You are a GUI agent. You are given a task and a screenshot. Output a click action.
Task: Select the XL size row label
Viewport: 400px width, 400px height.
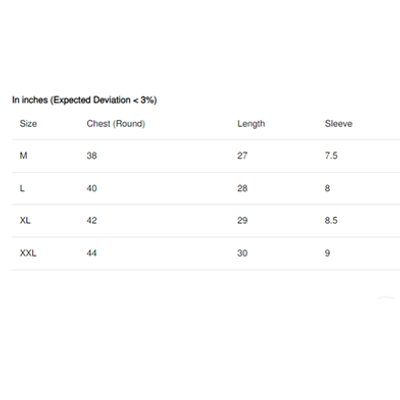point(25,221)
